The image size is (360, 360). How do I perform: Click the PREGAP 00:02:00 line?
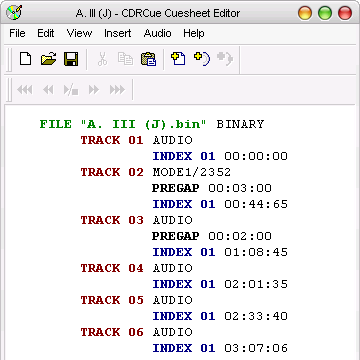[212, 236]
